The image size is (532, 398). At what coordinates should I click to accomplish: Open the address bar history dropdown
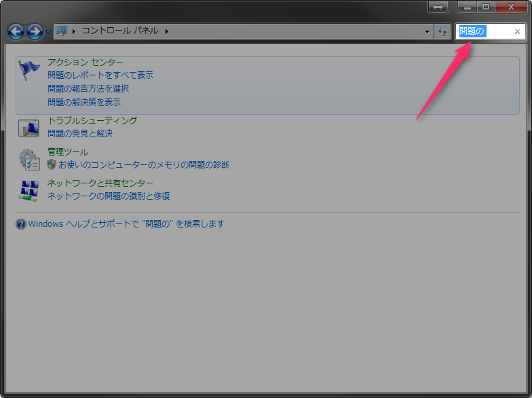(x=427, y=31)
